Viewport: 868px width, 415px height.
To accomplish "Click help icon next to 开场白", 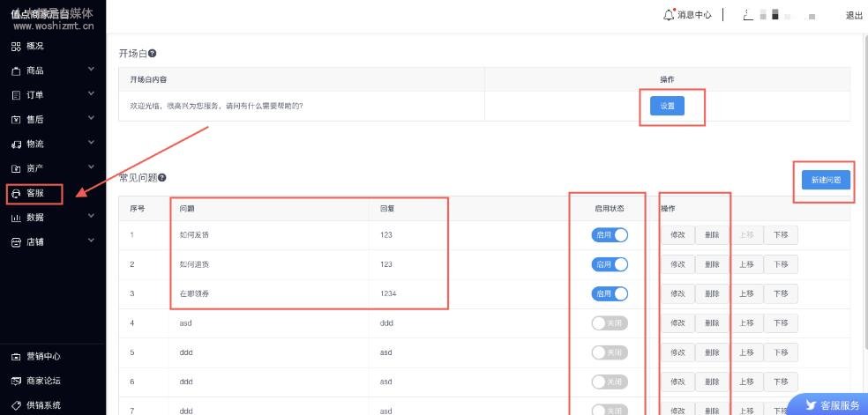I will point(153,54).
